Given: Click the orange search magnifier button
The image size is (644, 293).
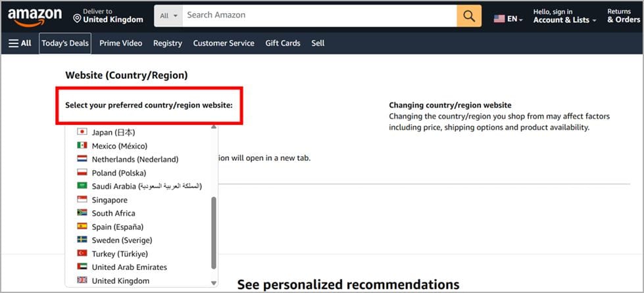Looking at the screenshot, I should pos(469,16).
